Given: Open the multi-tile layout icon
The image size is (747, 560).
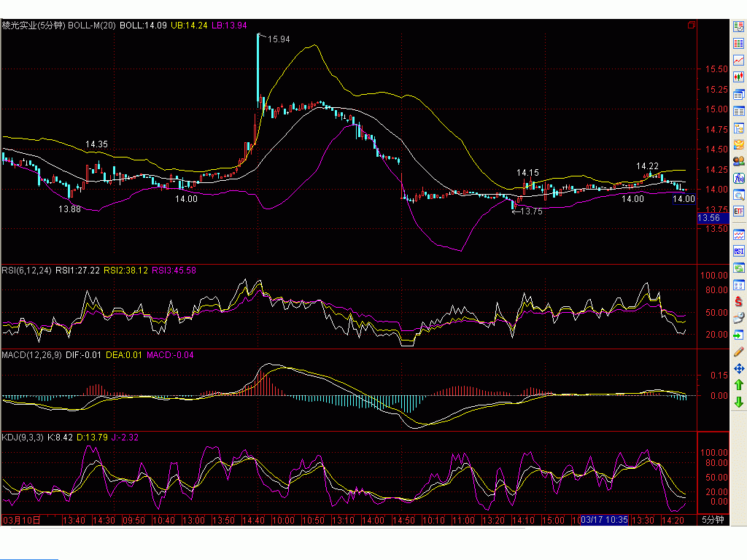Looking at the screenshot, I should point(738,285).
